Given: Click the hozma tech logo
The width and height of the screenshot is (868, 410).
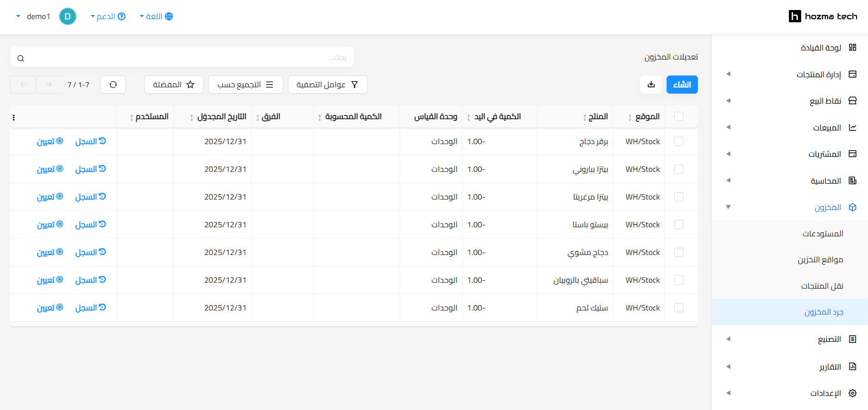Looking at the screenshot, I should [x=823, y=16].
